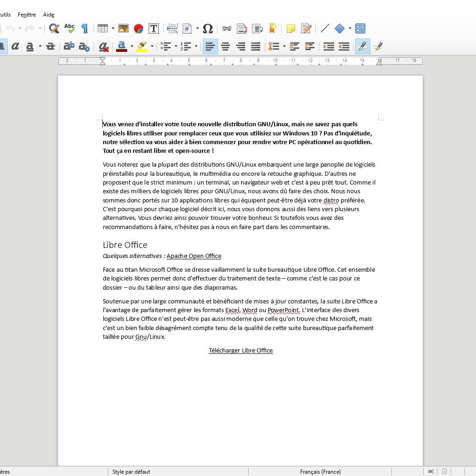The image size is (476, 476).
Task: Insert an image from the toolbar
Action: (123, 28)
